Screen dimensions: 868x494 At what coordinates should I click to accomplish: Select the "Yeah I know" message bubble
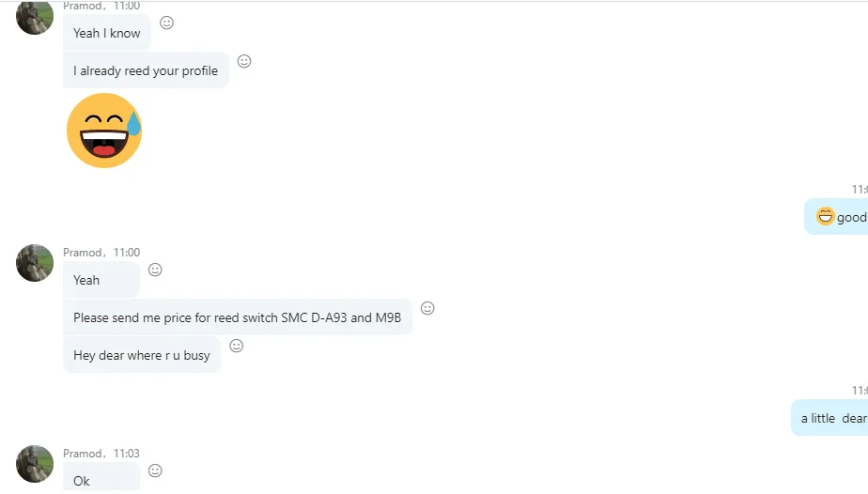[106, 33]
